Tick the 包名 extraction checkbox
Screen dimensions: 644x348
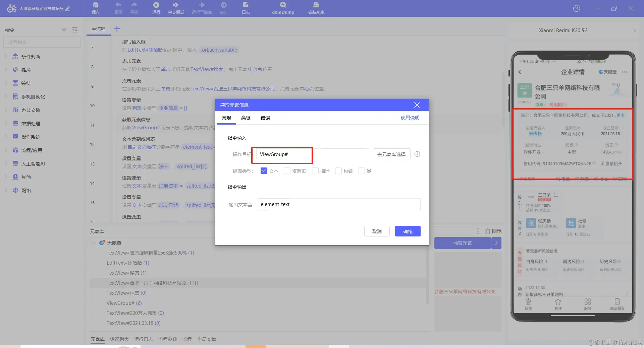point(338,171)
